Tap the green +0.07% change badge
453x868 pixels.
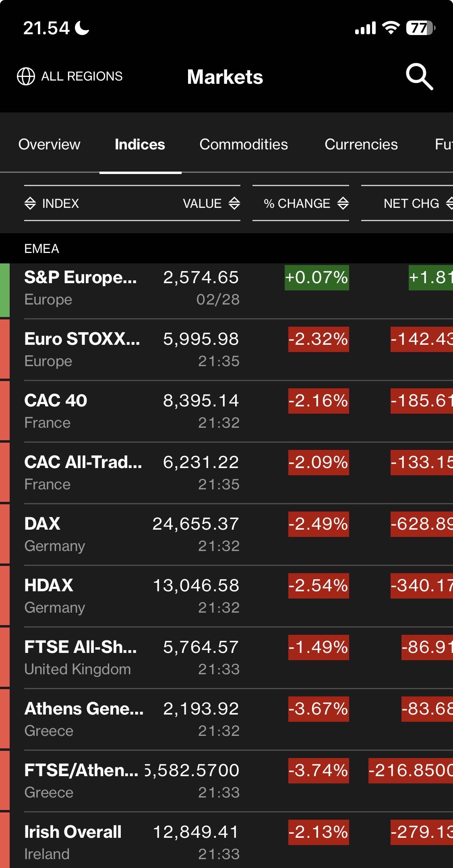(x=316, y=278)
